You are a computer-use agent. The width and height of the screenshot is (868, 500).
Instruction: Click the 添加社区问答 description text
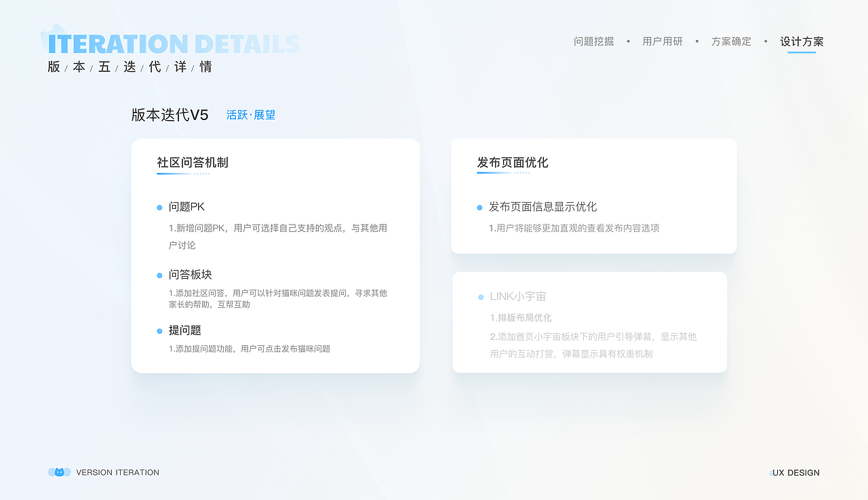(x=278, y=299)
